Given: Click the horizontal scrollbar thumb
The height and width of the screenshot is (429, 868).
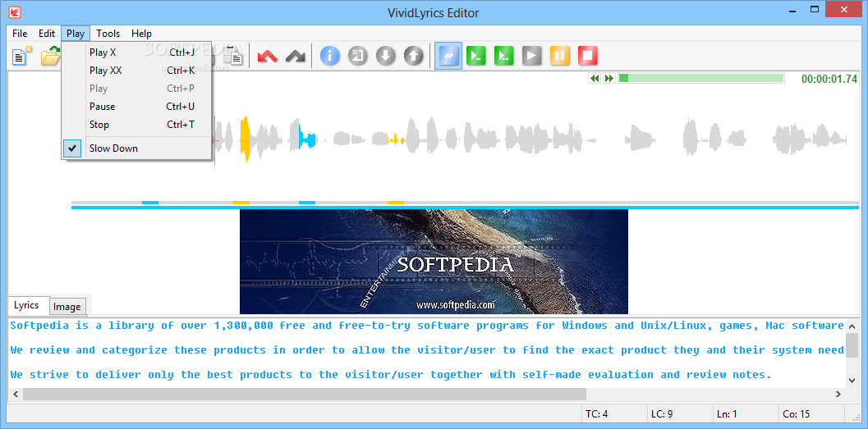Looking at the screenshot, I should point(305,395).
